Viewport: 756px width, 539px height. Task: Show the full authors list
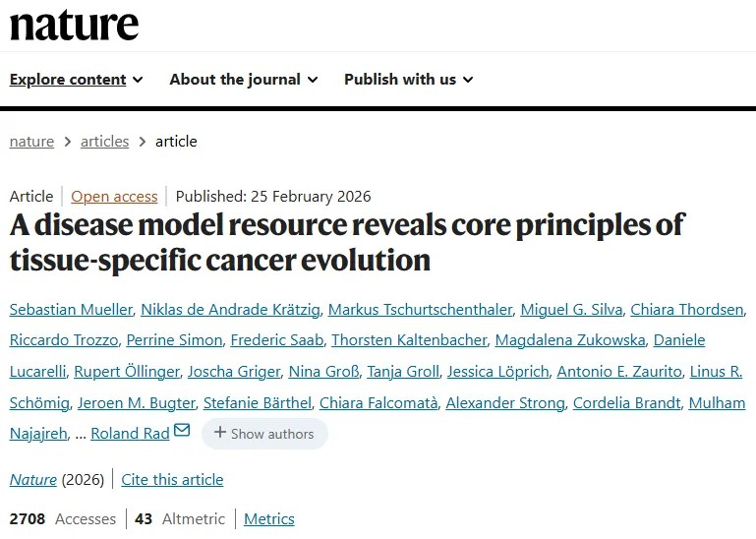click(x=264, y=434)
